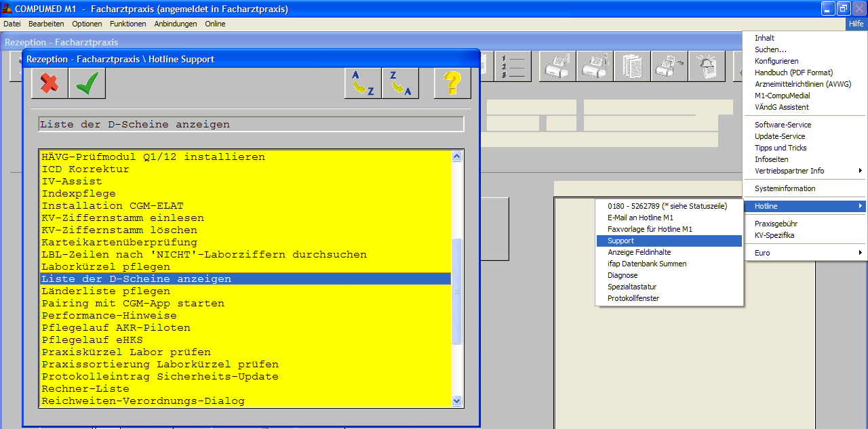Open the Optionen menu

pos(87,24)
